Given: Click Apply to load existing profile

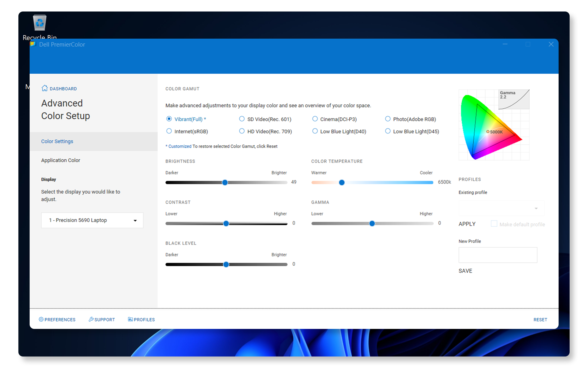Looking at the screenshot, I should pos(467,224).
